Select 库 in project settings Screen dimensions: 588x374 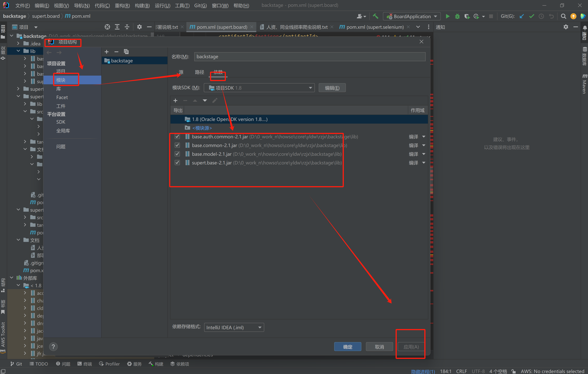[x=59, y=89]
